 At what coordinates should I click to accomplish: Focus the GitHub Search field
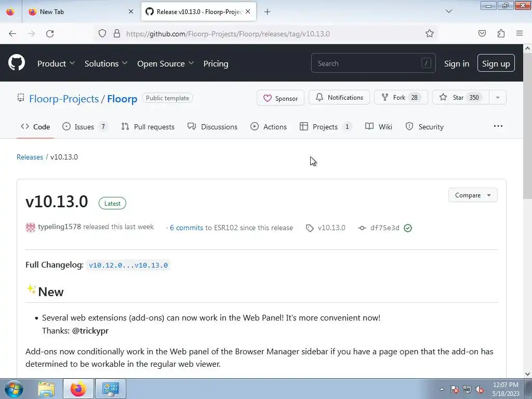tap(373, 63)
